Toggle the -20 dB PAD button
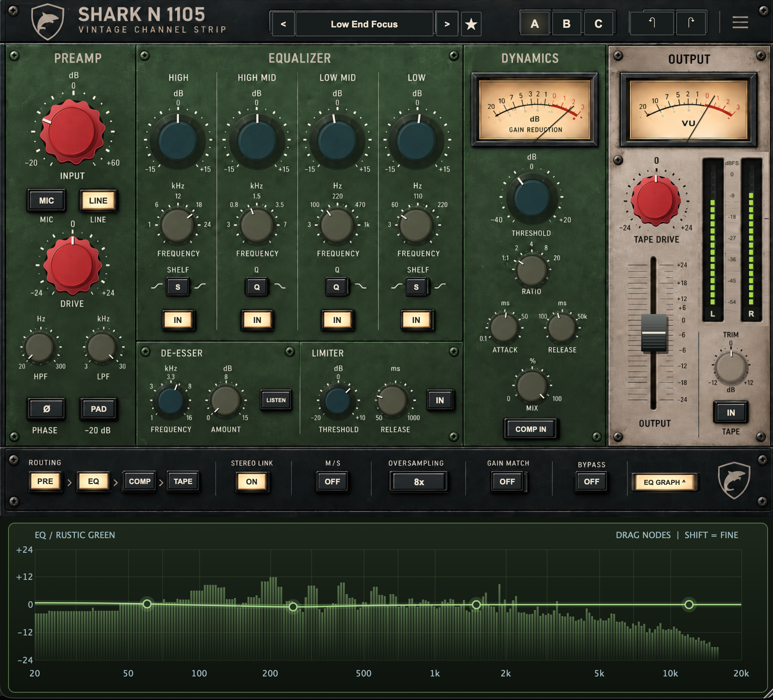Image resolution: width=773 pixels, height=700 pixels. tap(98, 409)
